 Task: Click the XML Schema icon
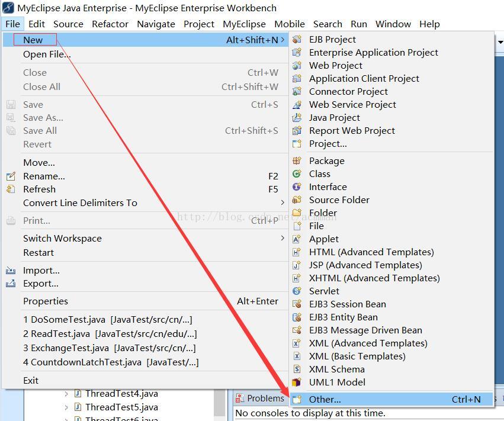pyautogui.click(x=297, y=369)
